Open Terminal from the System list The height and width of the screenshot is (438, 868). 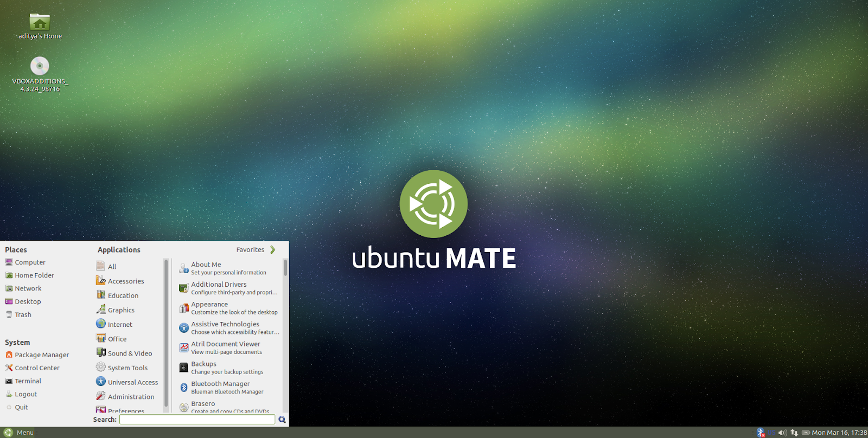28,381
